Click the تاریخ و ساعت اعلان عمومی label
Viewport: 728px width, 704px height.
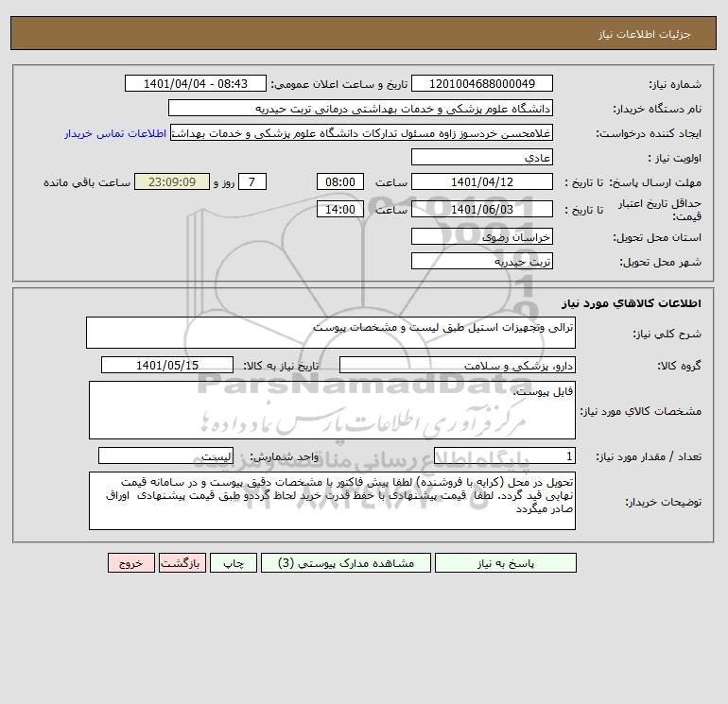[338, 84]
